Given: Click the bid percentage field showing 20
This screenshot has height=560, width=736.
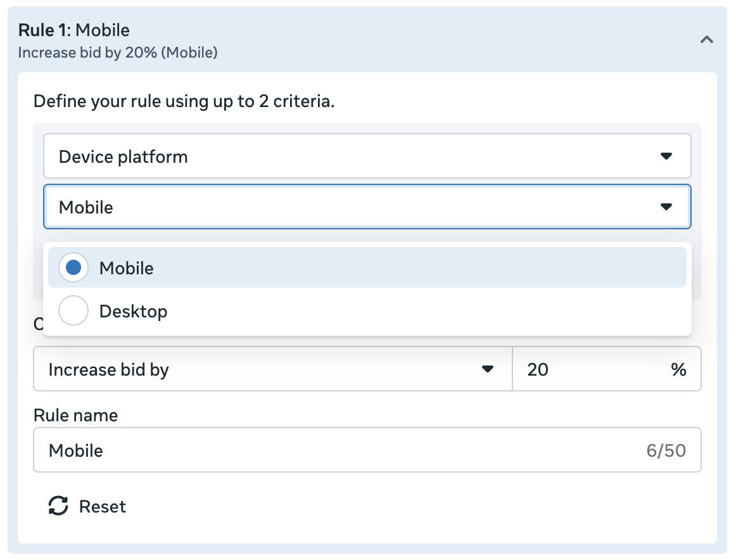Looking at the screenshot, I should 589,369.
